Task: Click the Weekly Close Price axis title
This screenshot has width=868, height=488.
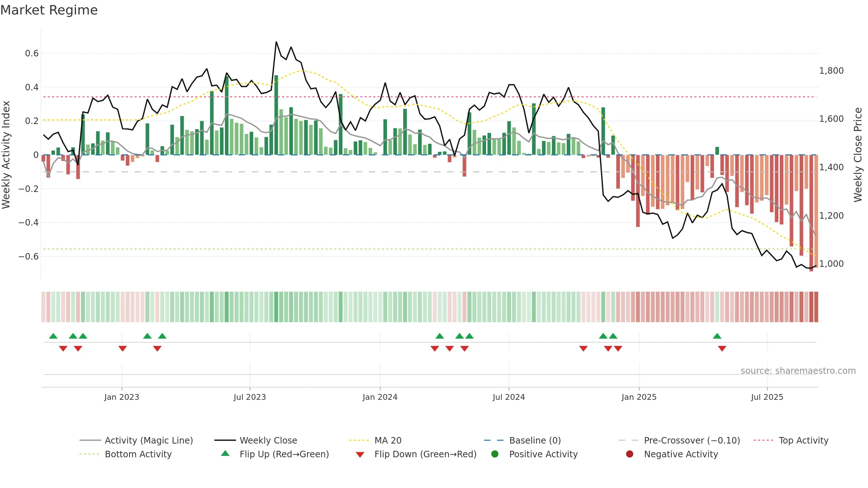Action: pos(858,155)
